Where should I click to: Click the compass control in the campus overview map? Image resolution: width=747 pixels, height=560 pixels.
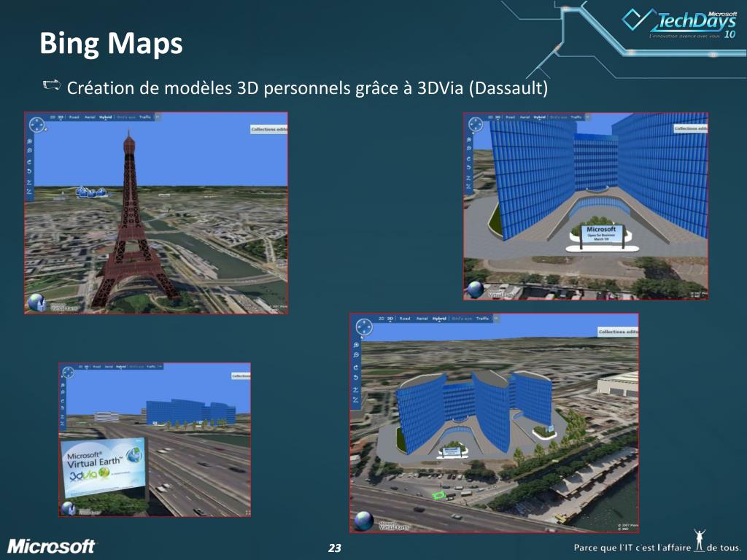364,327
